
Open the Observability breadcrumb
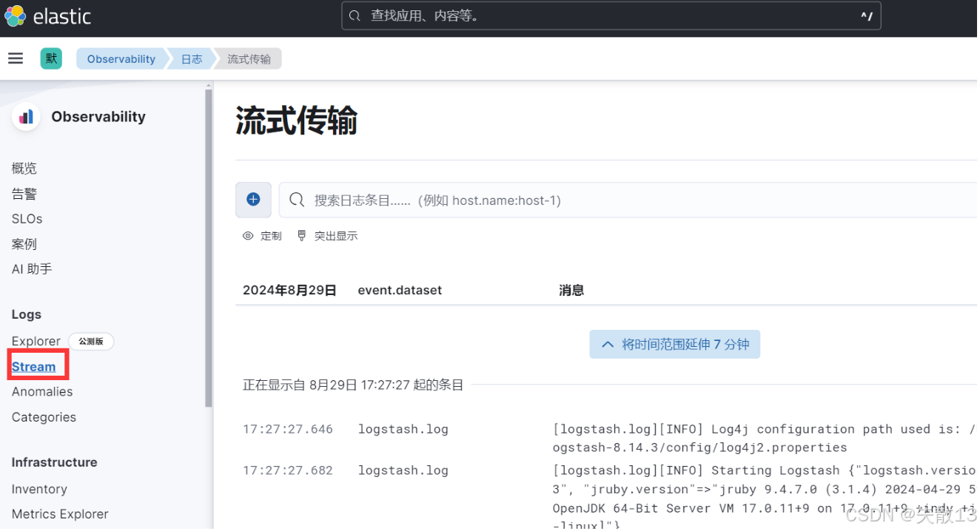(121, 58)
